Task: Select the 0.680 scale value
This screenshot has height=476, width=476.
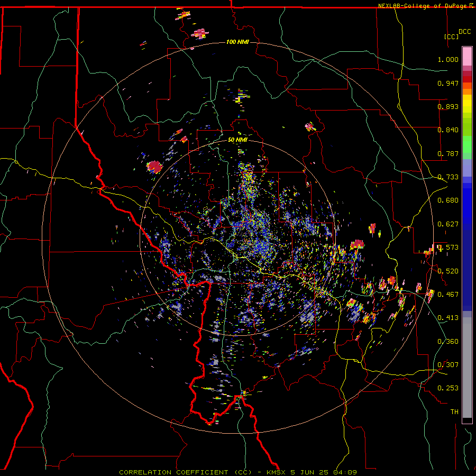Action: [448, 200]
